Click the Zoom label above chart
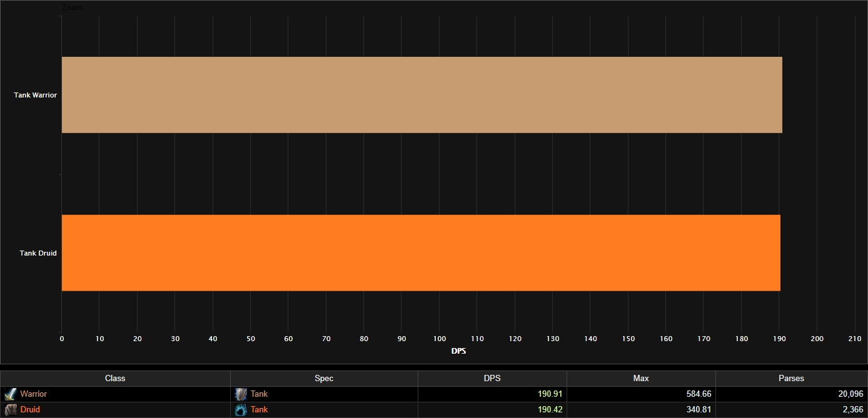The width and height of the screenshot is (868, 418). (x=72, y=7)
